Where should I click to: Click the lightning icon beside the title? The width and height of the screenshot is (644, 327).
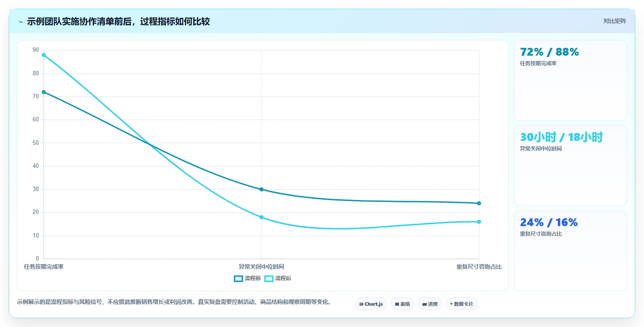(x=20, y=21)
